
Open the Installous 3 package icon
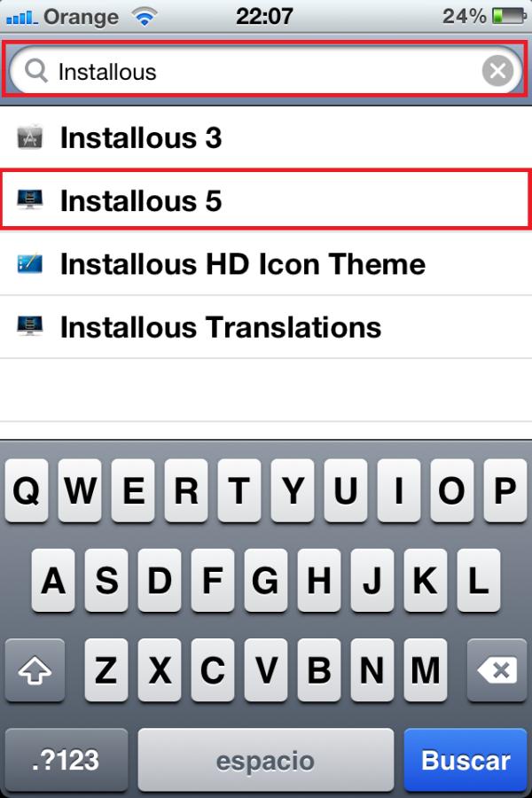click(30, 137)
